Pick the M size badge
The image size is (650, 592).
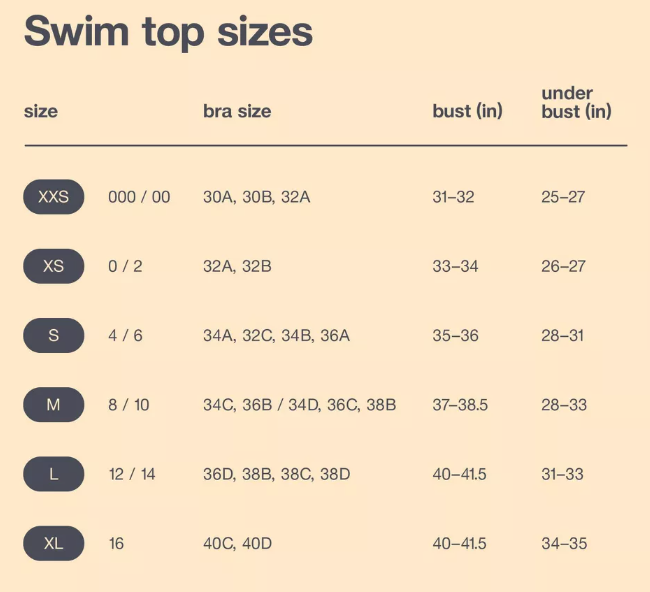tap(53, 405)
